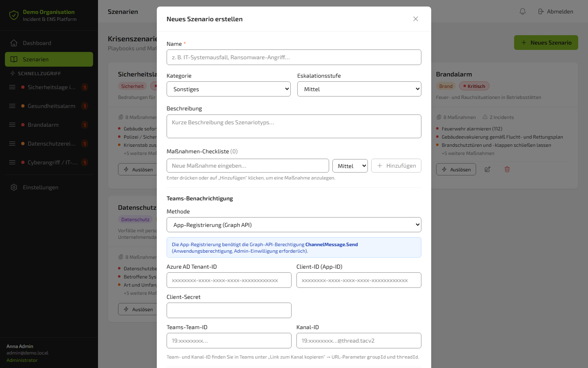Image resolution: width=588 pixels, height=368 pixels.
Task: Click the Kritisch badge on Brandalarm card
Action: [x=474, y=86]
